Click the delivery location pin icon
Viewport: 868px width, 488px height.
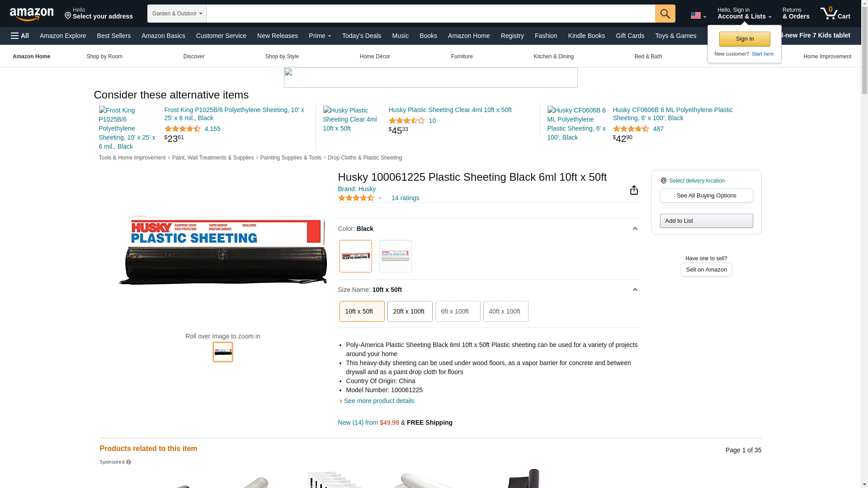663,181
